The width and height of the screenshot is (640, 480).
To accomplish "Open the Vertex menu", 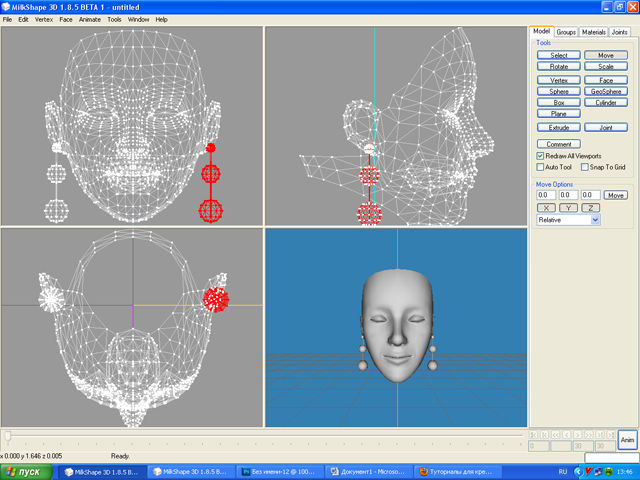I will [44, 19].
